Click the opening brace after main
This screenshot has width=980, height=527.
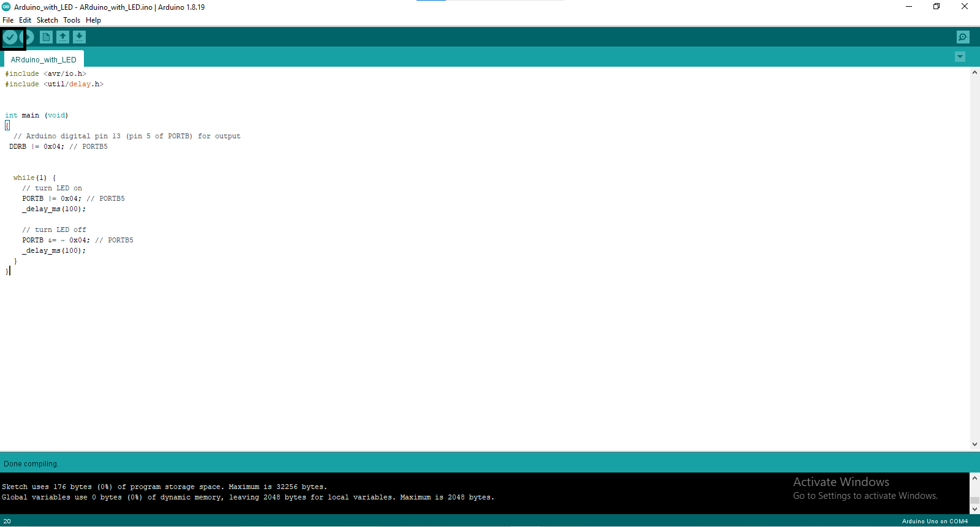point(7,125)
